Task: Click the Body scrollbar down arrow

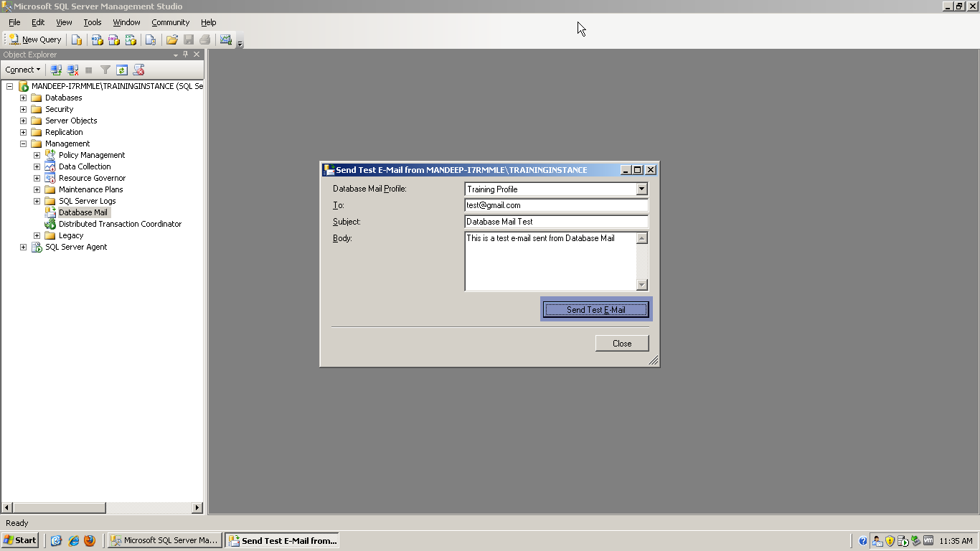Action: point(642,285)
